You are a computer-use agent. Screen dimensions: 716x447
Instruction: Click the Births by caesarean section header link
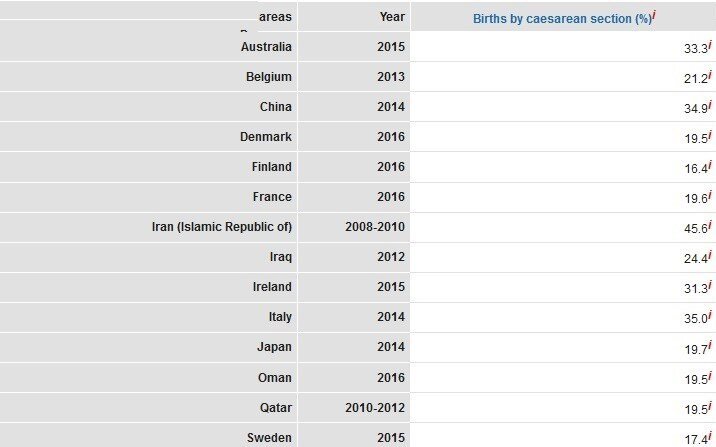(x=561, y=18)
